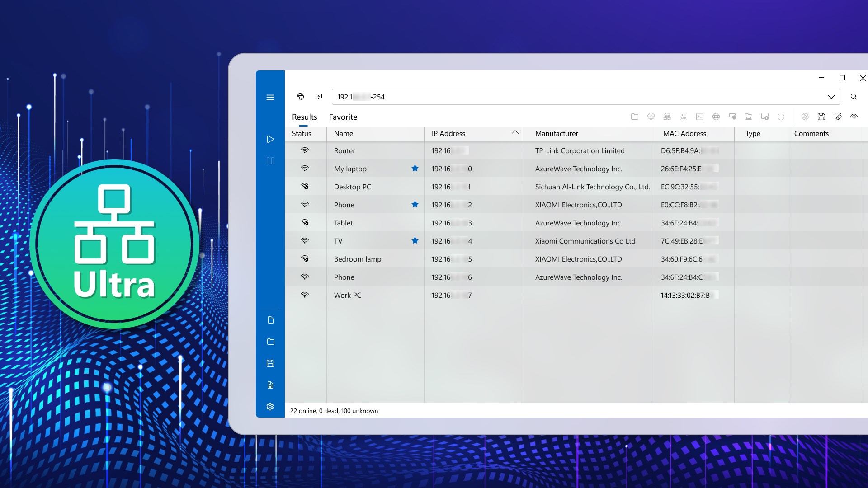Pause the running scan
This screenshot has height=488, width=868.
pos(270,161)
